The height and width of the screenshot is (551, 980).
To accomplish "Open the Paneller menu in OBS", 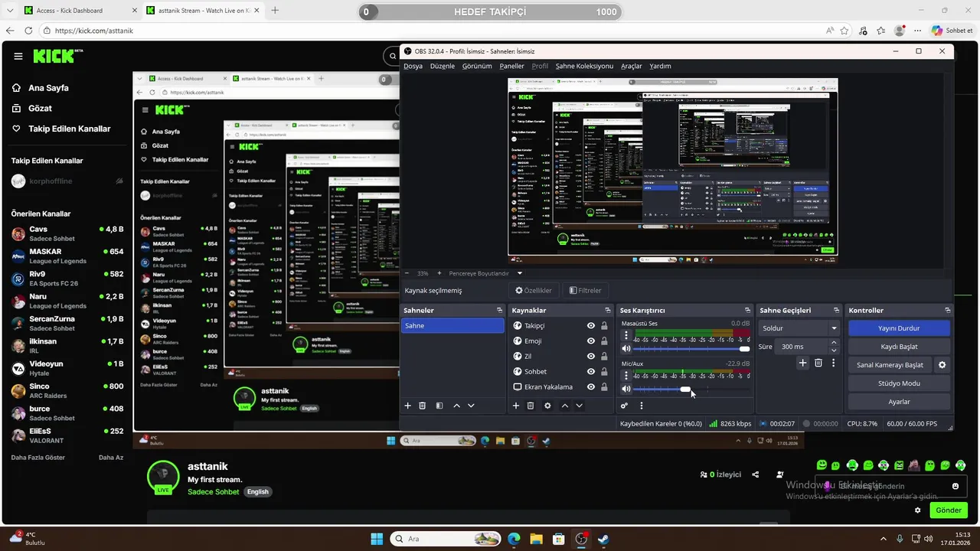I will pos(512,66).
